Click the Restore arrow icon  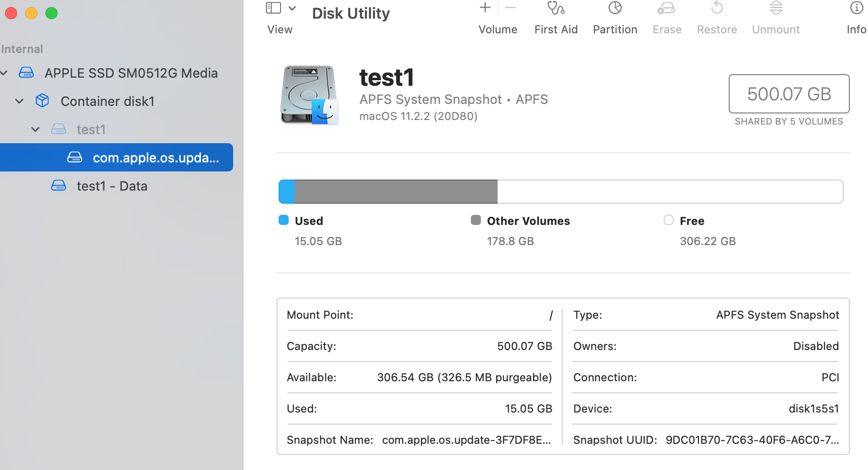717,8
